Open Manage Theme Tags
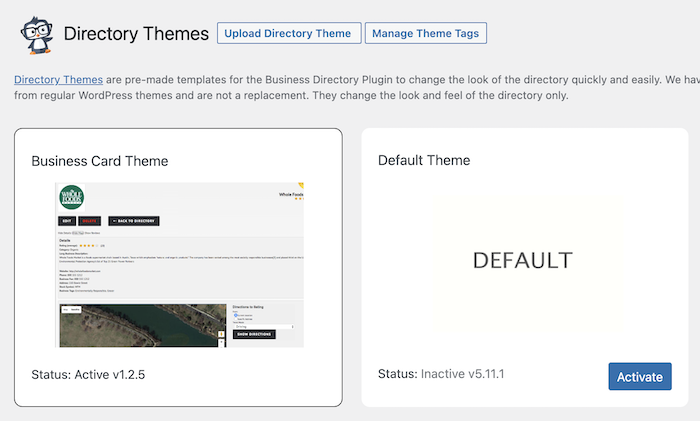 click(x=425, y=33)
